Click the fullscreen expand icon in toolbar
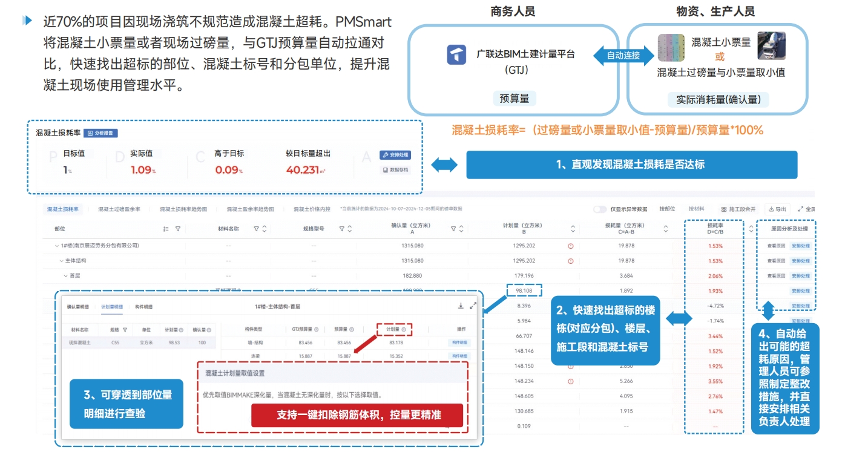 click(801, 209)
